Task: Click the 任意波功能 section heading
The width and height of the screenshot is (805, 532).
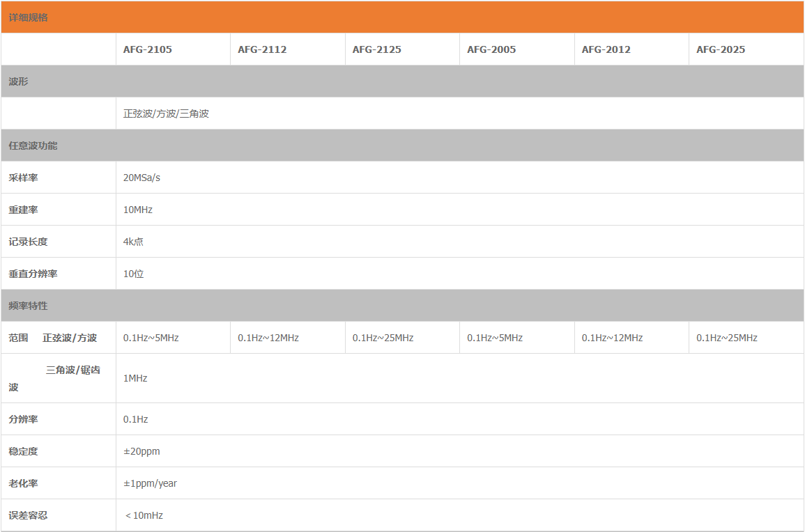Action: 33,146
